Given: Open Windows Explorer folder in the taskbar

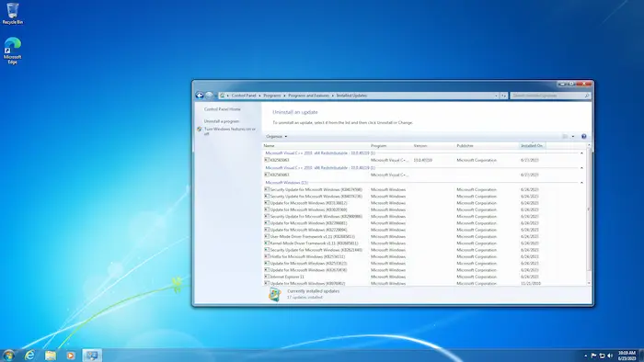Looking at the screenshot, I should [x=50, y=355].
